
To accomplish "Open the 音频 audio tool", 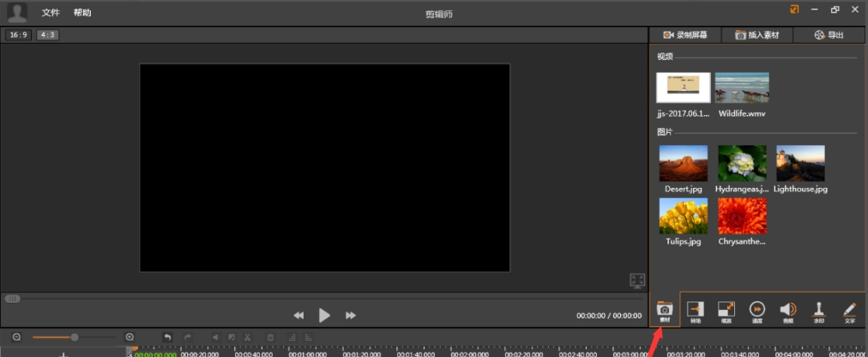I will (787, 312).
